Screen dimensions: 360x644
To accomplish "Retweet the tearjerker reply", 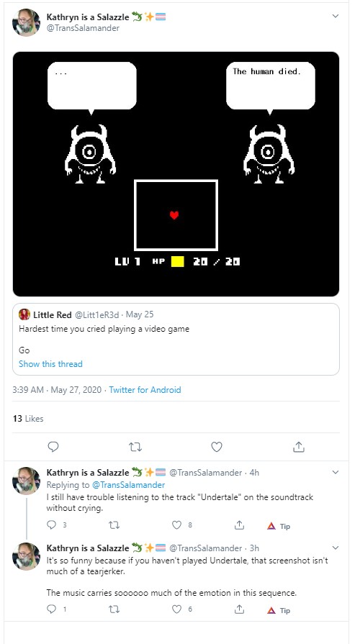I will click(x=114, y=609).
